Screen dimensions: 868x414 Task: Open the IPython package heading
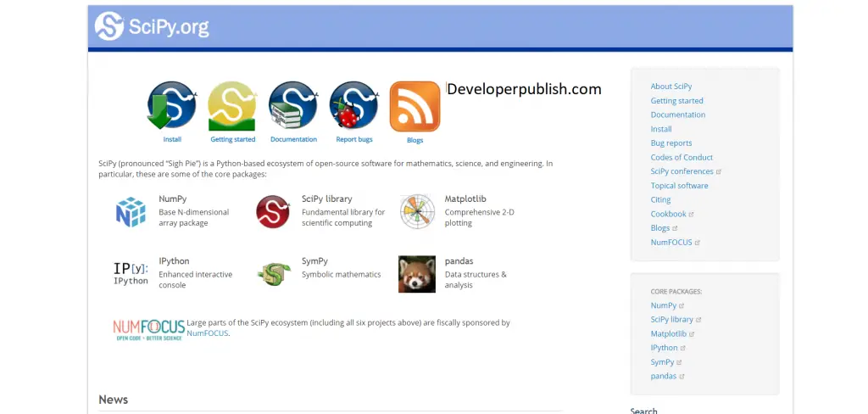[x=174, y=261]
